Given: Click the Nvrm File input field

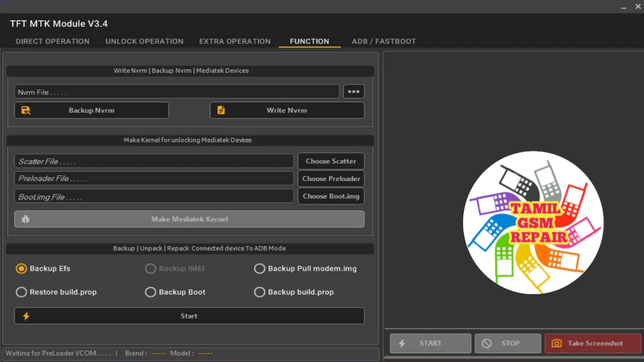Looking at the screenshot, I should (x=177, y=92).
